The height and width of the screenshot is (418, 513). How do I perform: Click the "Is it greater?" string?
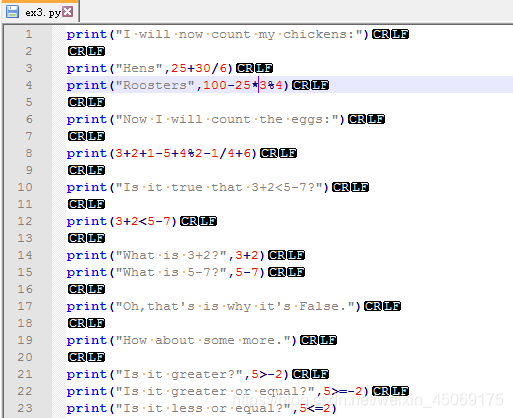(179, 374)
